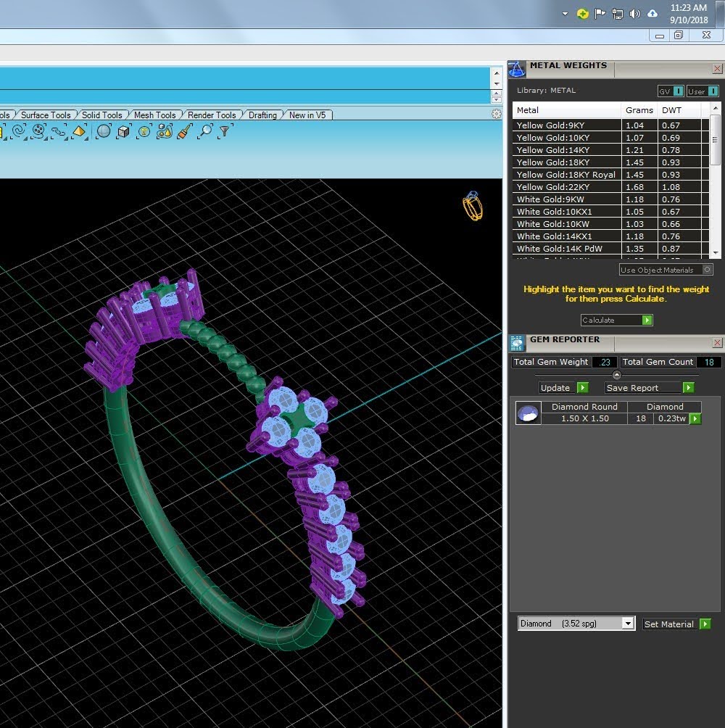This screenshot has width=725, height=728.
Task: Click the green system tray plus icon
Action: [x=582, y=14]
